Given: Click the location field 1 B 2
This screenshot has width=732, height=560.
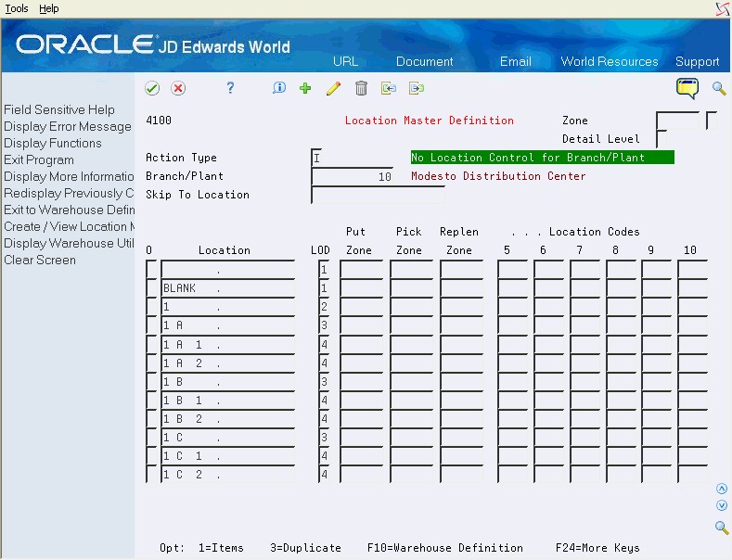Looking at the screenshot, I should coord(228,419).
